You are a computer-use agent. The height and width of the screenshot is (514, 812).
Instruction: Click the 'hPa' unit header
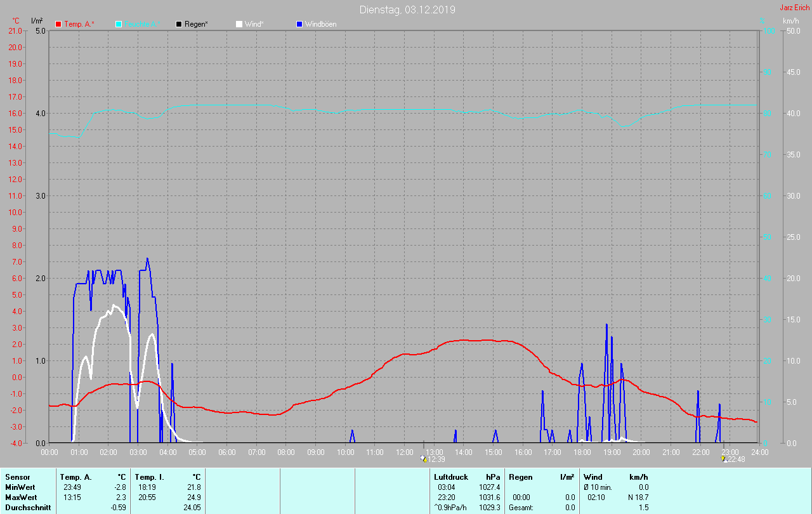(x=493, y=477)
